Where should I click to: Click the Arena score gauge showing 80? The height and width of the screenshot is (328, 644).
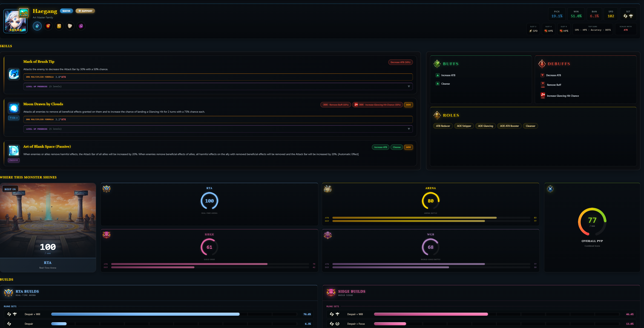431,201
